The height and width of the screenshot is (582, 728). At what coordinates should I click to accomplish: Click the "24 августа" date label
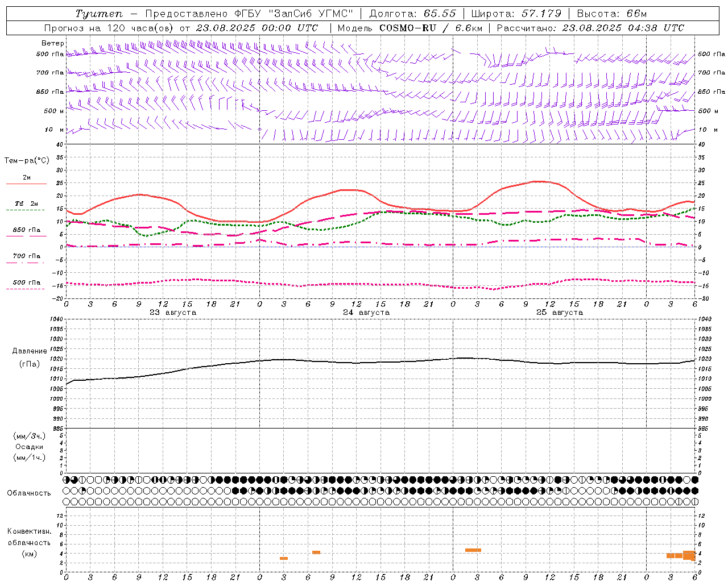[x=366, y=313]
